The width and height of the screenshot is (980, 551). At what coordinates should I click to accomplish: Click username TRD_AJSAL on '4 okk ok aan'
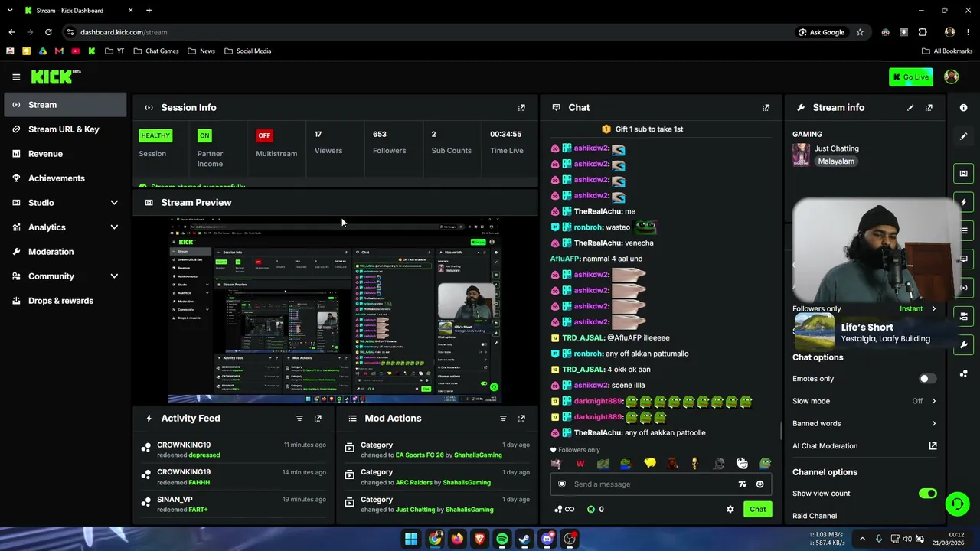pos(583,370)
